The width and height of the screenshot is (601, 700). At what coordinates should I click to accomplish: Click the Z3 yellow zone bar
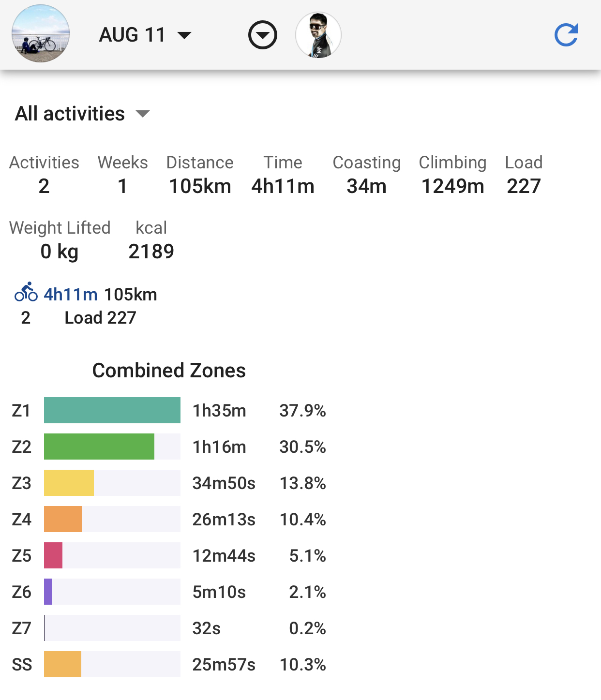69,483
